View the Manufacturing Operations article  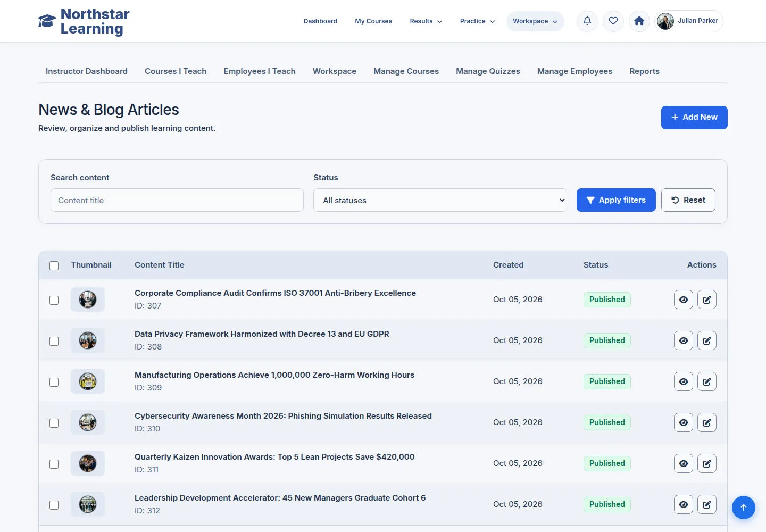click(684, 381)
